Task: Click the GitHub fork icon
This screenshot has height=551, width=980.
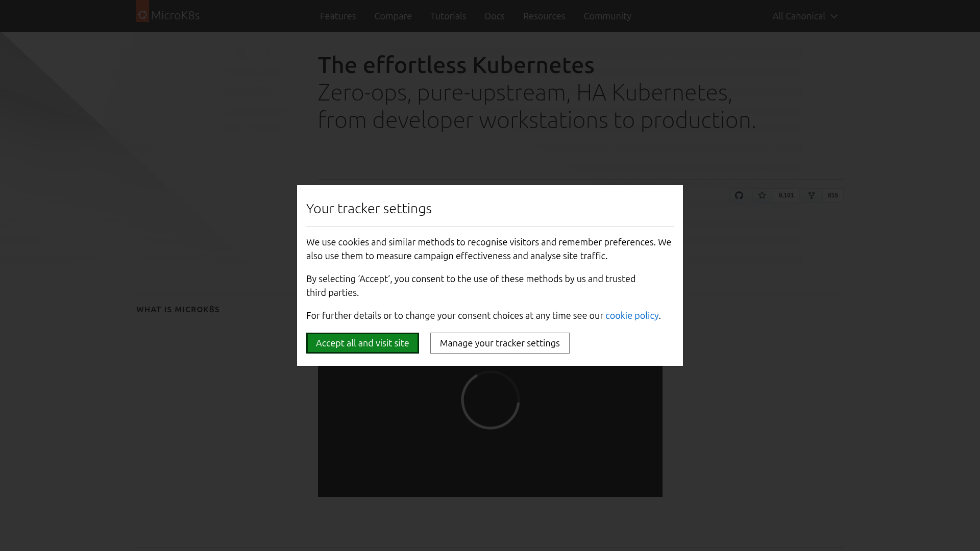Action: [x=811, y=195]
